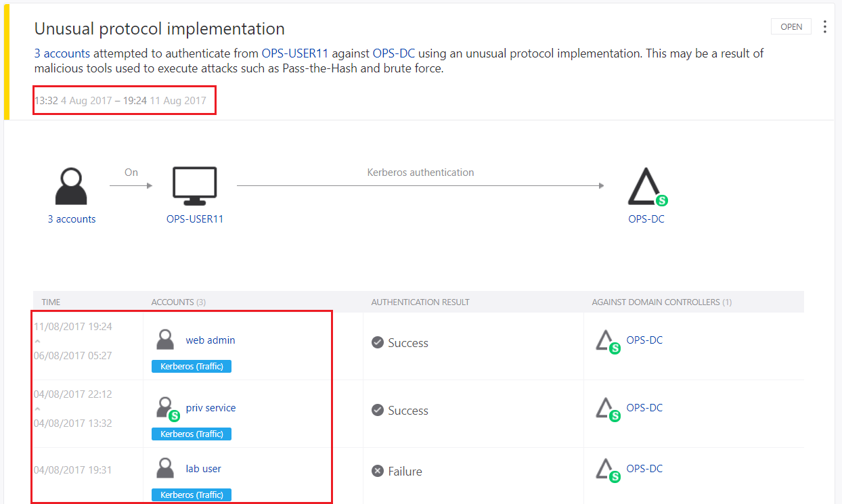Open the OPS-DC link in description text
This screenshot has width=842, height=504.
point(394,53)
